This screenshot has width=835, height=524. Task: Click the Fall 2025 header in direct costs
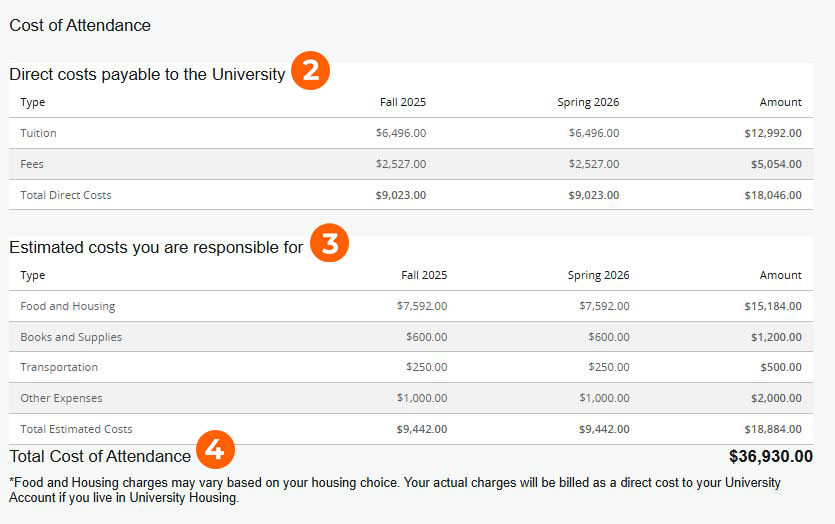403,102
